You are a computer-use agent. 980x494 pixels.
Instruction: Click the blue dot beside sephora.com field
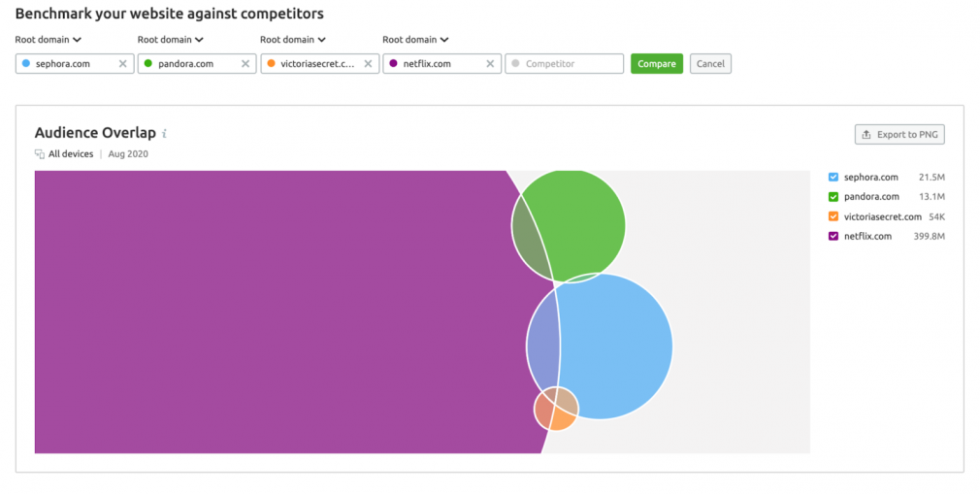pyautogui.click(x=25, y=63)
